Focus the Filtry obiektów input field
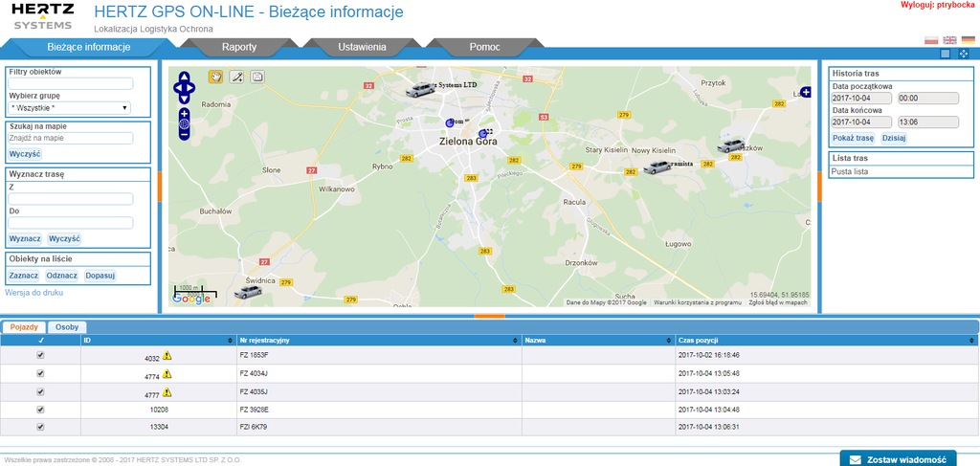This screenshot has width=980, height=466. pyautogui.click(x=71, y=83)
